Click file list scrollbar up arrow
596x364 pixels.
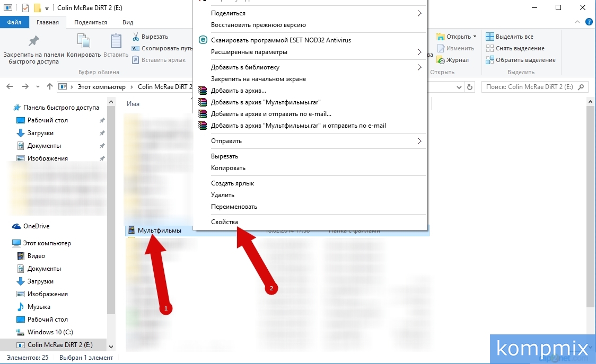[590, 102]
